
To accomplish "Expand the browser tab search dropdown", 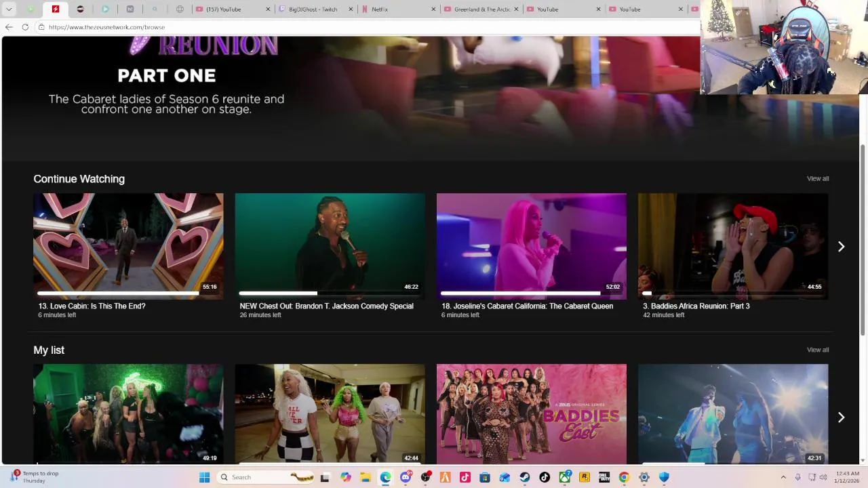I will [9, 9].
